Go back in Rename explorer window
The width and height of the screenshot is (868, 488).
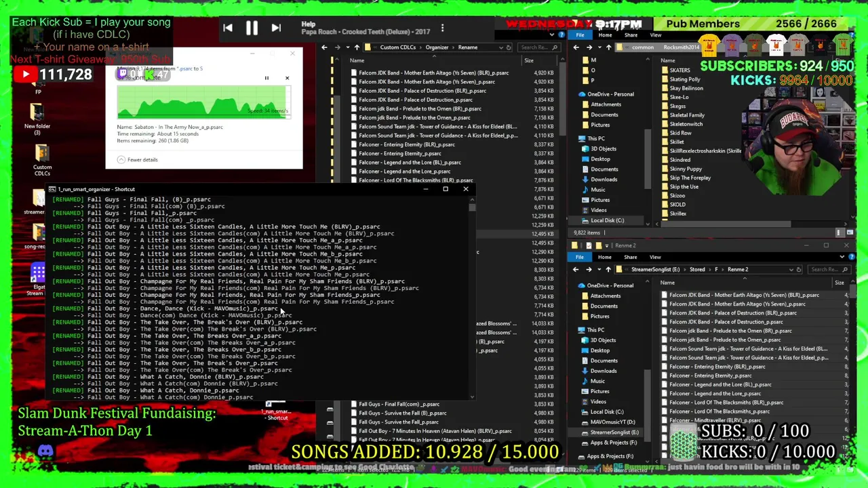[324, 47]
